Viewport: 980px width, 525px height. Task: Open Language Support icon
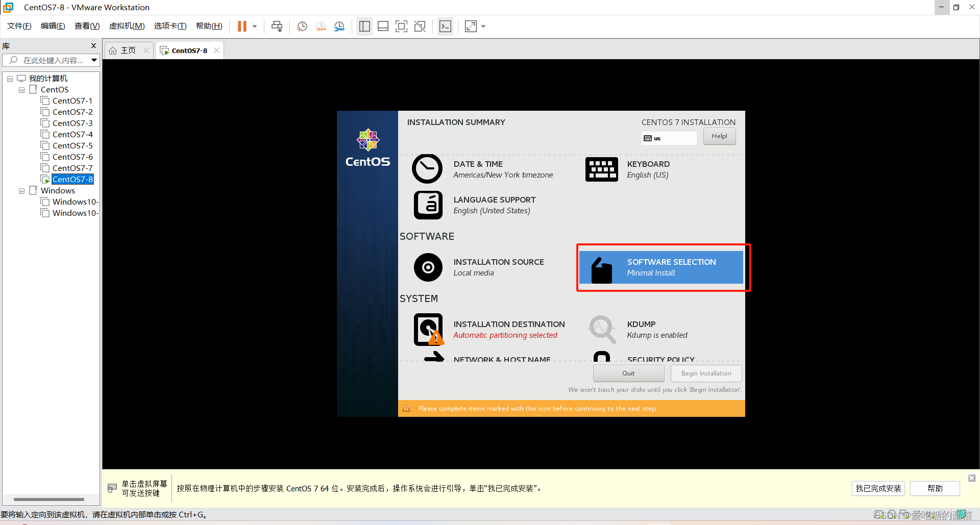point(428,205)
